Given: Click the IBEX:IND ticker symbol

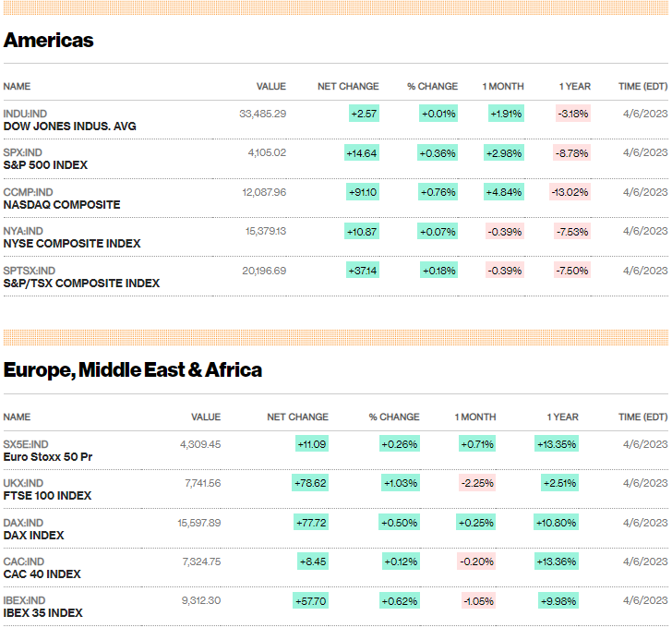Looking at the screenshot, I should point(24,600).
